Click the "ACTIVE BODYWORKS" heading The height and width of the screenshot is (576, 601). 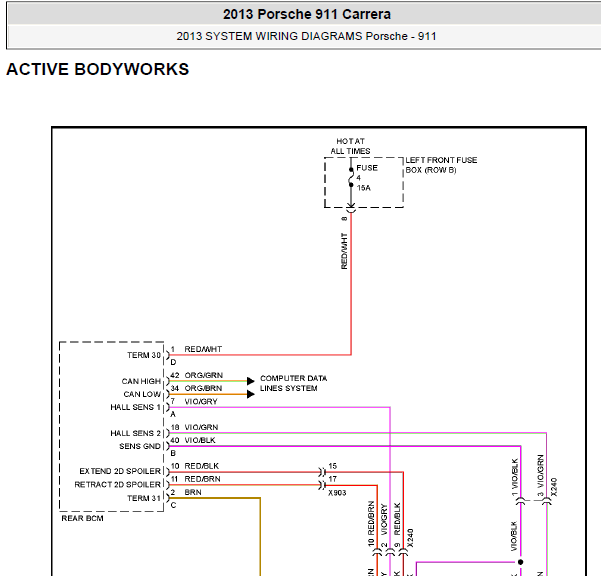pyautogui.click(x=98, y=69)
